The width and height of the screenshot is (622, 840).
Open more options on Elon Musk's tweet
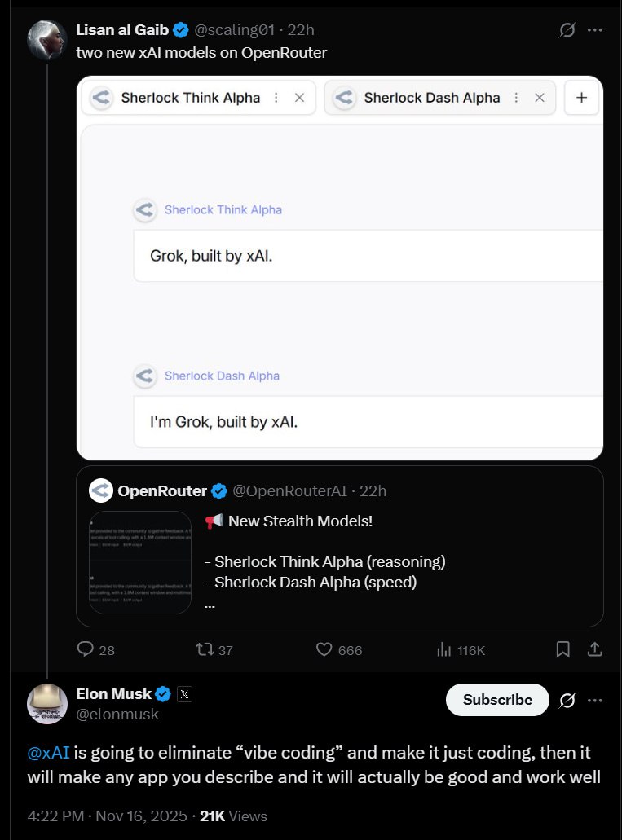point(595,700)
